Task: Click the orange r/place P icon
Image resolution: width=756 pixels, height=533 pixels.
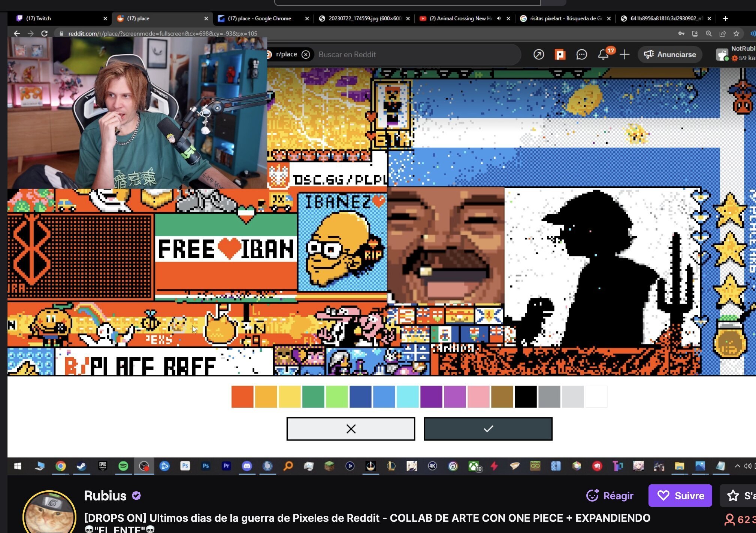Action: pyautogui.click(x=560, y=55)
